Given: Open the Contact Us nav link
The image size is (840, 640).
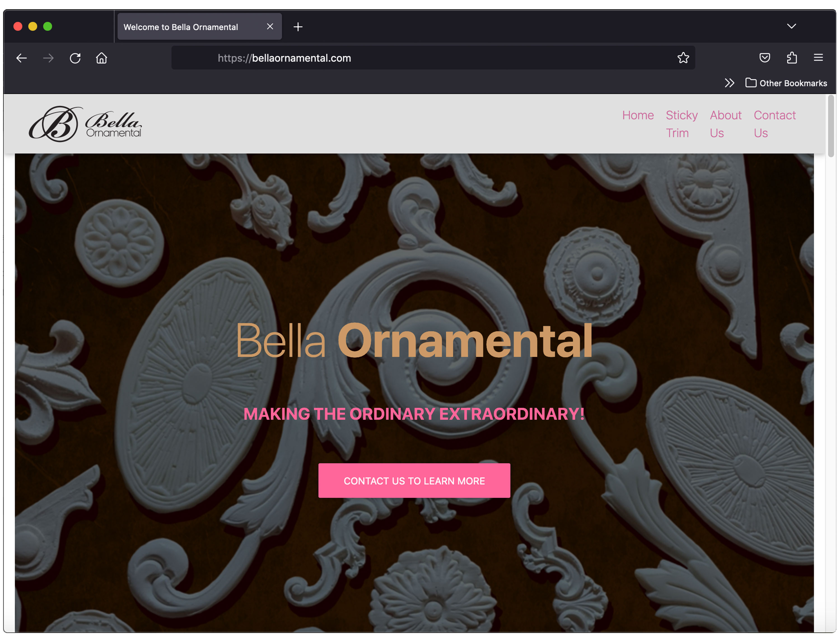Looking at the screenshot, I should click(x=774, y=124).
